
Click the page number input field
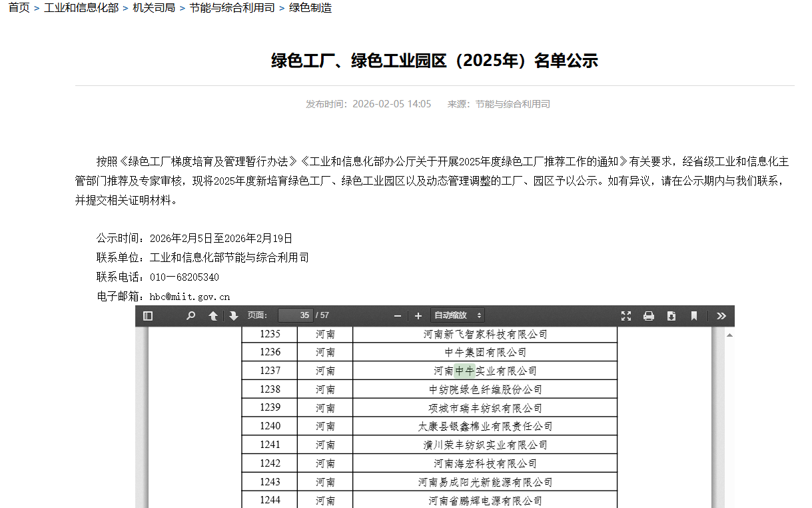click(x=295, y=315)
